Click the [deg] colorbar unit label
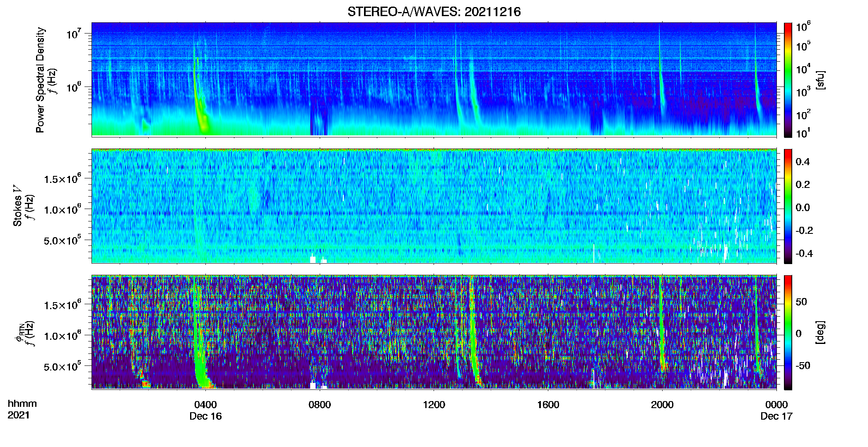 coord(820,332)
